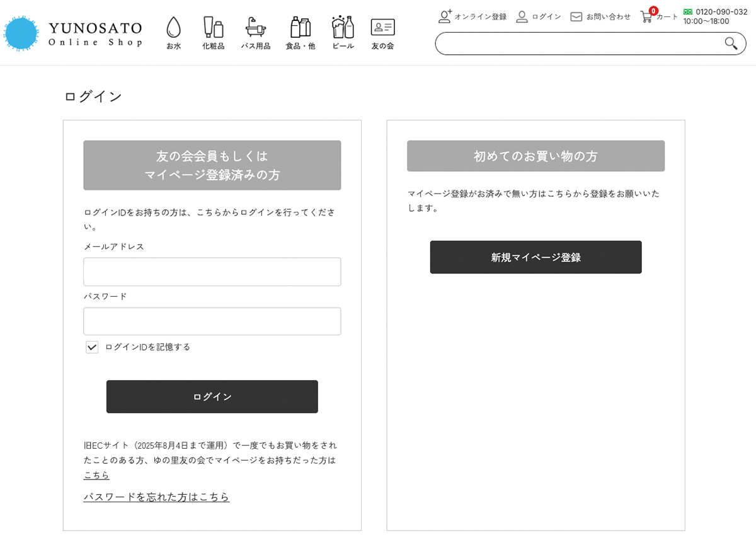
Task: Open パスワードを忘れた方はこちら link
Action: tap(157, 497)
